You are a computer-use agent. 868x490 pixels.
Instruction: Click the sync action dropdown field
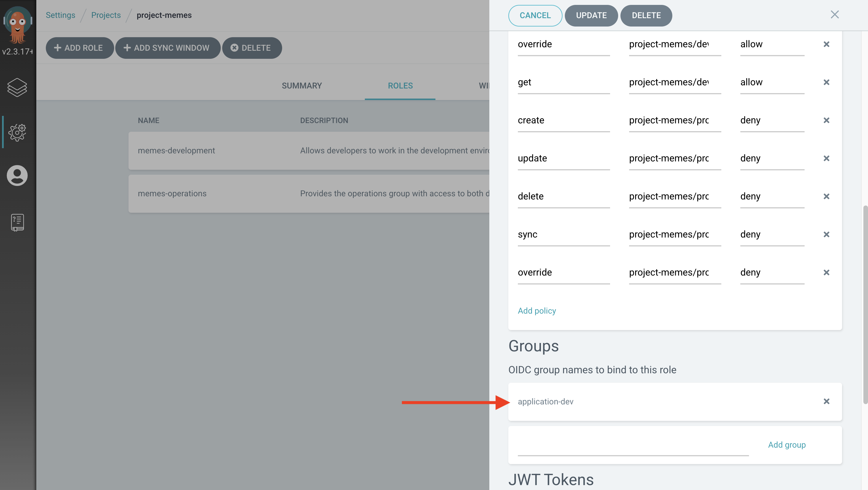click(562, 234)
